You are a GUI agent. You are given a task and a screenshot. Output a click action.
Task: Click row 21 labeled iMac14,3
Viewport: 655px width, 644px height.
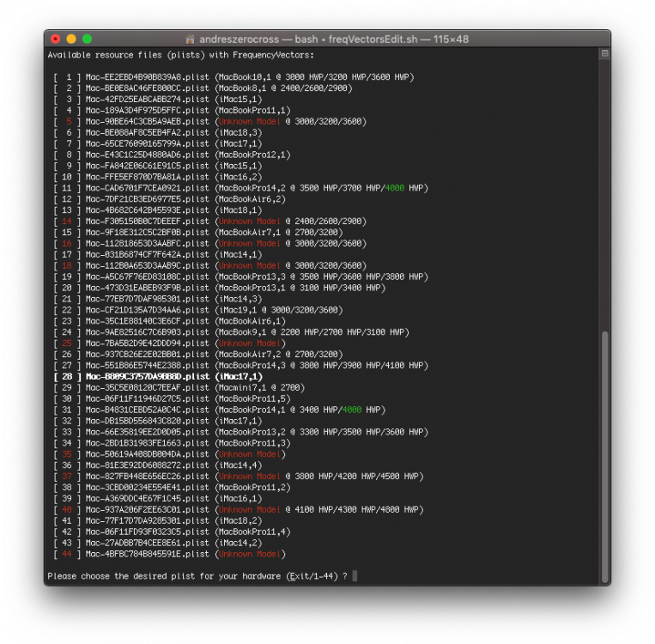[x=158, y=299]
